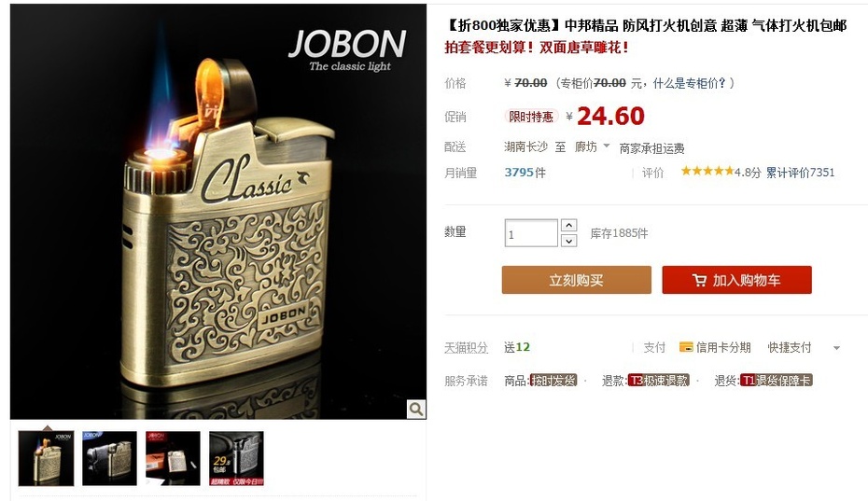Click the 立刻购买 buy now button
Image resolution: width=868 pixels, height=501 pixels.
tap(576, 280)
